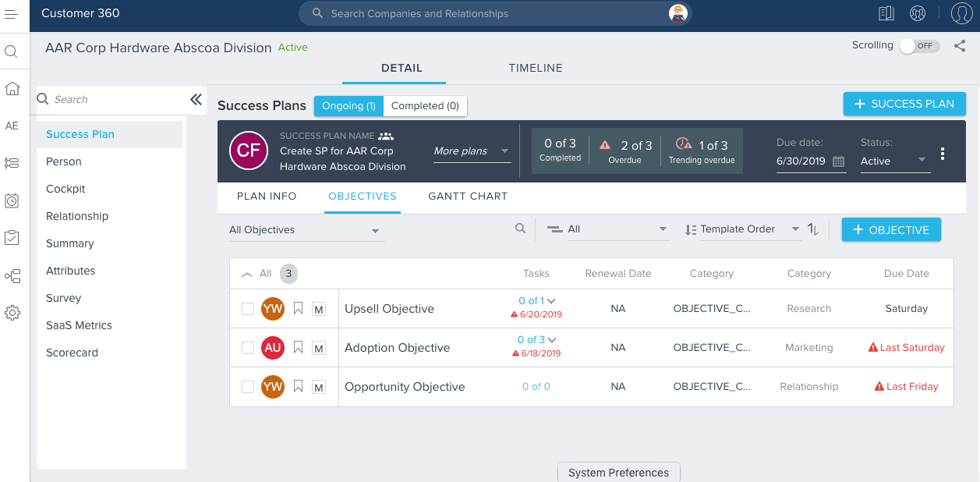Click the + SUCCESS PLAN button
The height and width of the screenshot is (482, 980).
904,104
